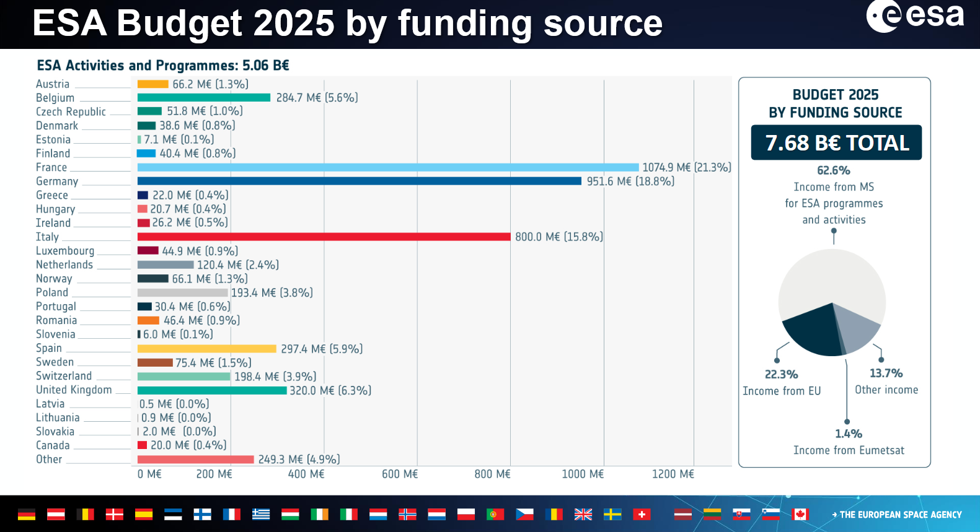Click the Switzerland flag icon
The width and height of the screenshot is (980, 532).
tap(642, 514)
